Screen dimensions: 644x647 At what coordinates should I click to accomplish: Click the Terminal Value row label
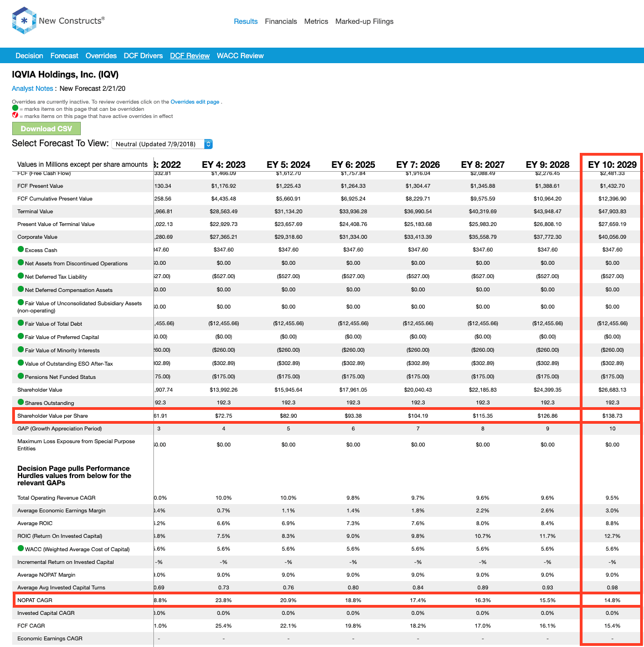pyautogui.click(x=35, y=212)
